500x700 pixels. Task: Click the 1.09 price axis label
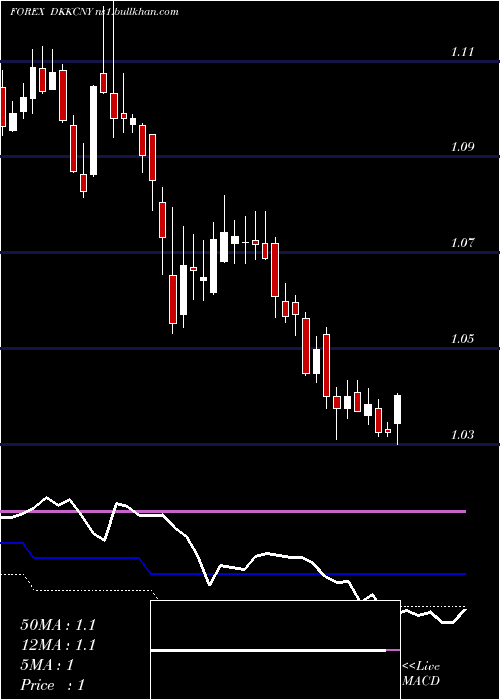[x=462, y=147]
